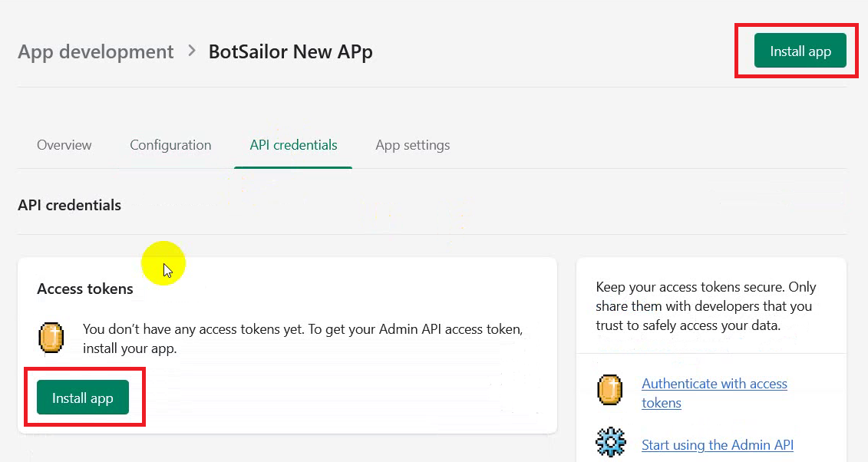Click the "You don't have any access tokens yet" message

(303, 338)
